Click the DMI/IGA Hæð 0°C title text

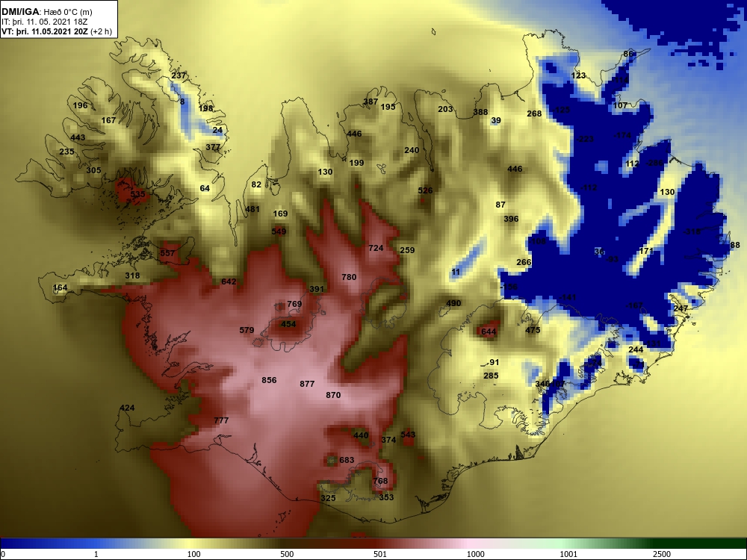47,13
